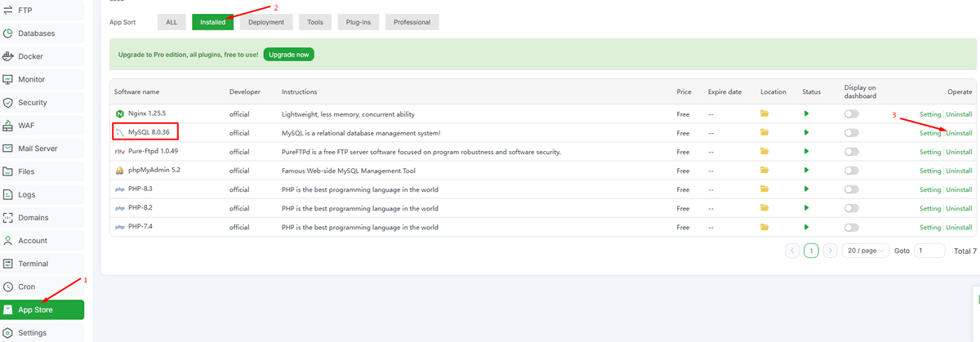Open Setting for phpMyAdmin 5.2
This screenshot has height=342, width=980.
coord(930,171)
